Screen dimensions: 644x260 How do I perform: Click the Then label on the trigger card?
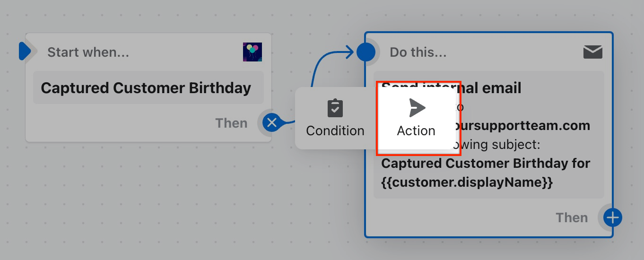pos(231,123)
